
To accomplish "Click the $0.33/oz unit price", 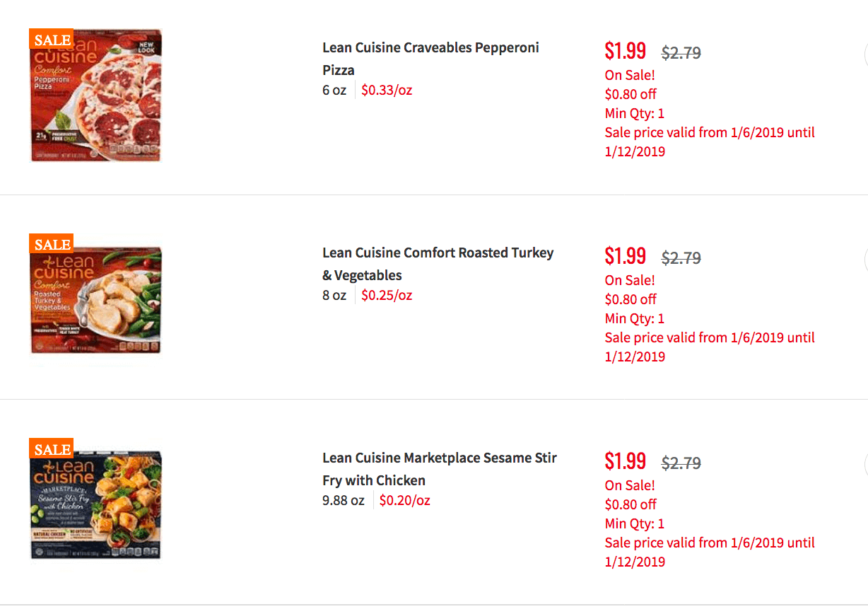I will tap(387, 91).
